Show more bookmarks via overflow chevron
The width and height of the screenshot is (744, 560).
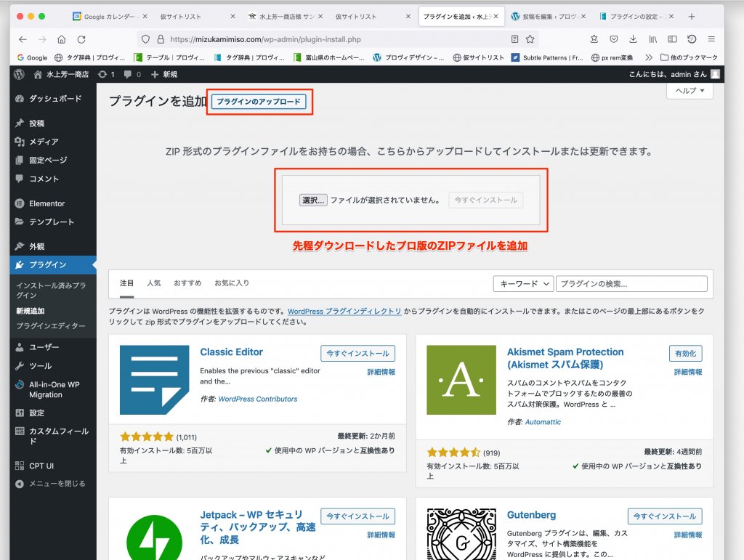[649, 57]
